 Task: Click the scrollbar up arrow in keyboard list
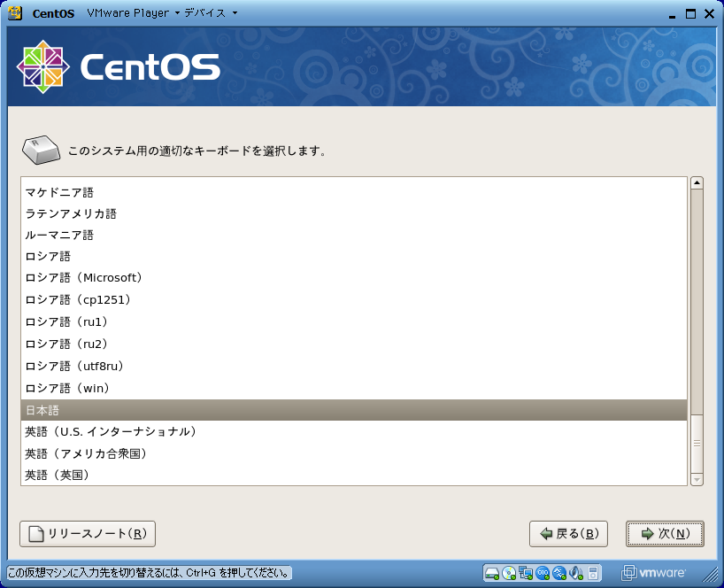click(697, 183)
